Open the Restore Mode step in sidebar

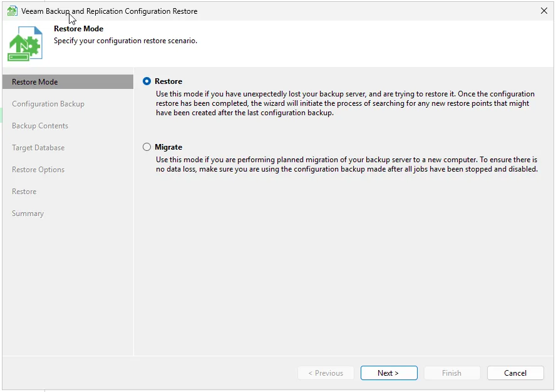35,82
